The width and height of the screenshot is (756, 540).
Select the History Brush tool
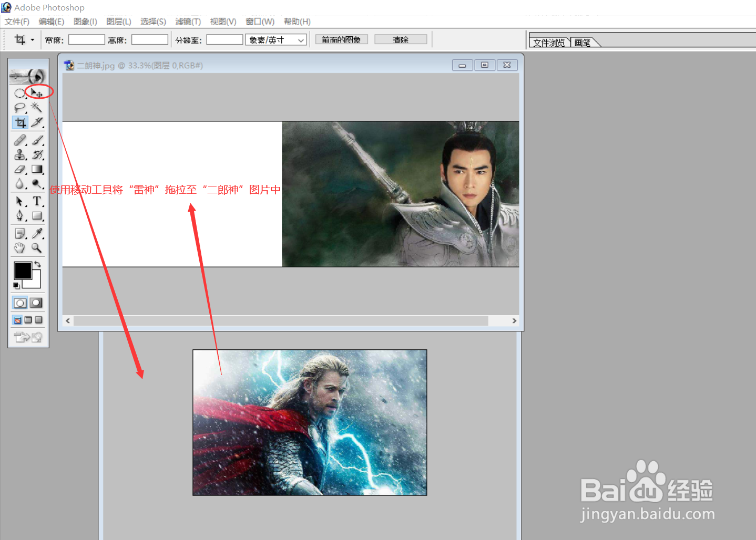[37, 155]
